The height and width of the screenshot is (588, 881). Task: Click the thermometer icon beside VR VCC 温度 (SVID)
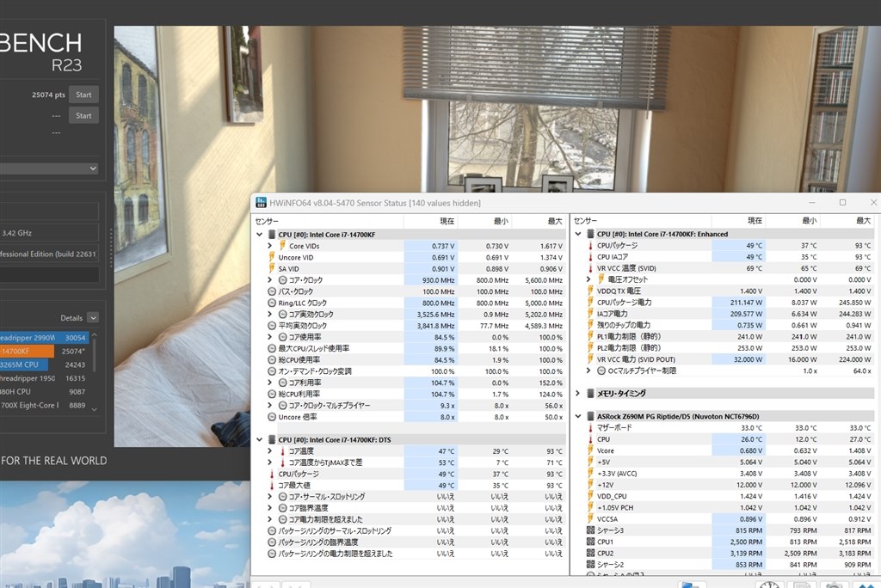[590, 268]
